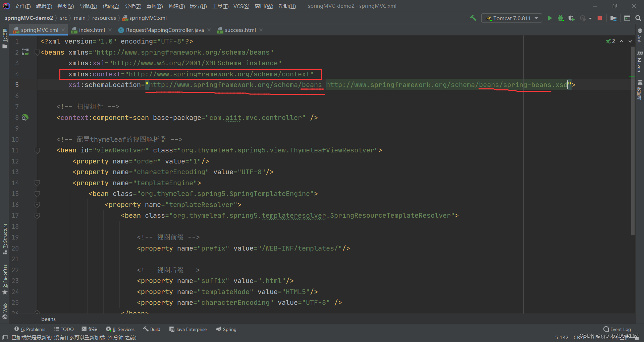
Task: Stop the Tomcat server with the red square
Action: 600,18
